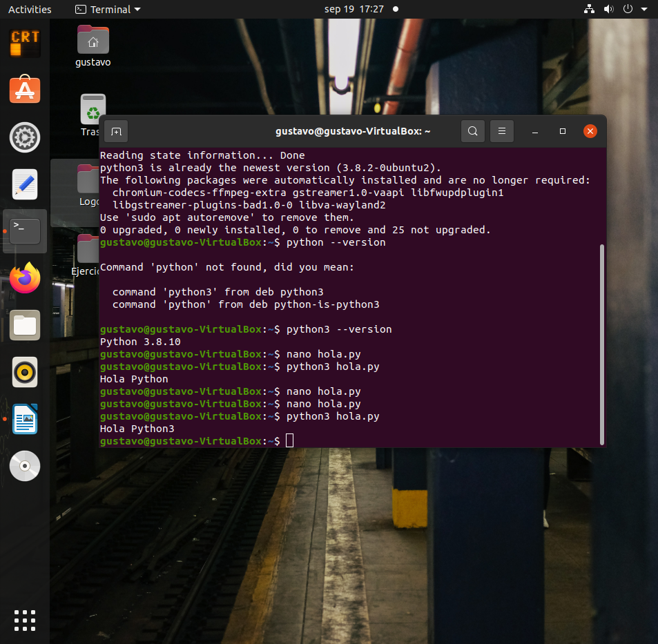Click Activities in the top bar
Viewport: 658px width, 644px height.
(x=28, y=9)
